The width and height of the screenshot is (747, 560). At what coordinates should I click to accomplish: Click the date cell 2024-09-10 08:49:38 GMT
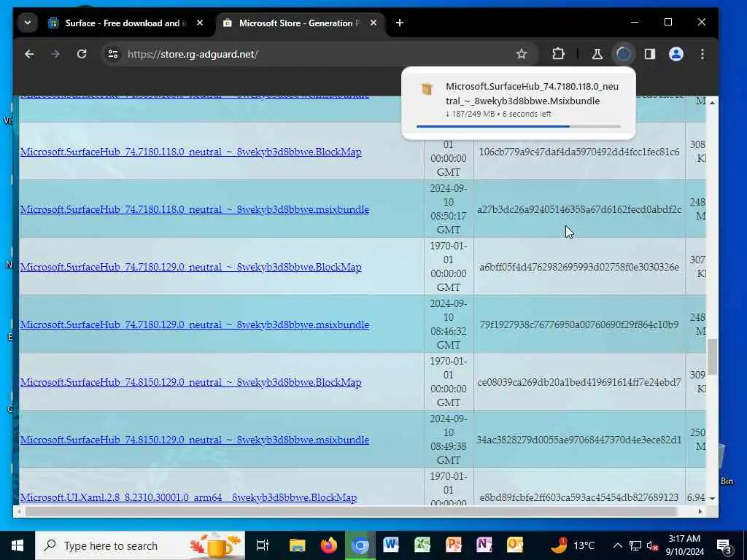click(x=449, y=440)
